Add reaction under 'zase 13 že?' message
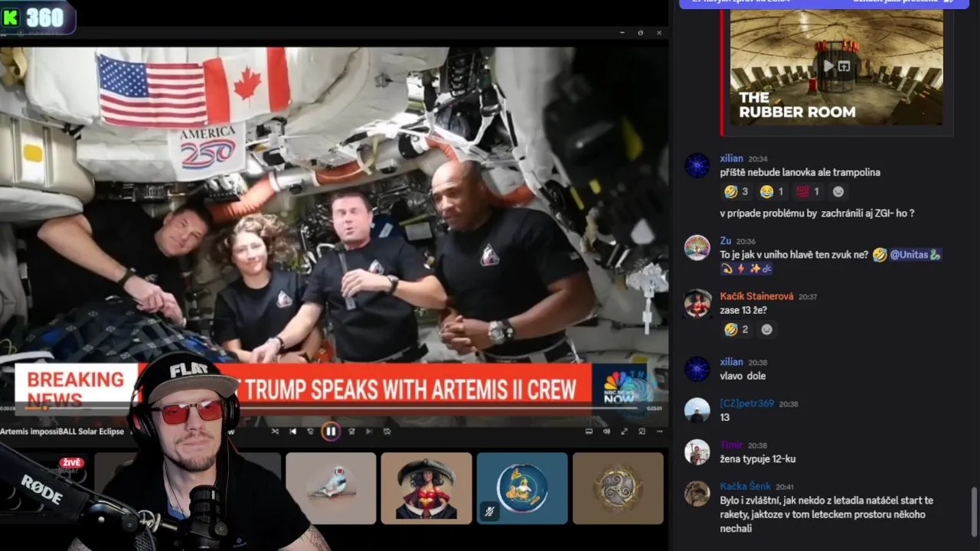Image resolution: width=980 pixels, height=551 pixels. 766,330
